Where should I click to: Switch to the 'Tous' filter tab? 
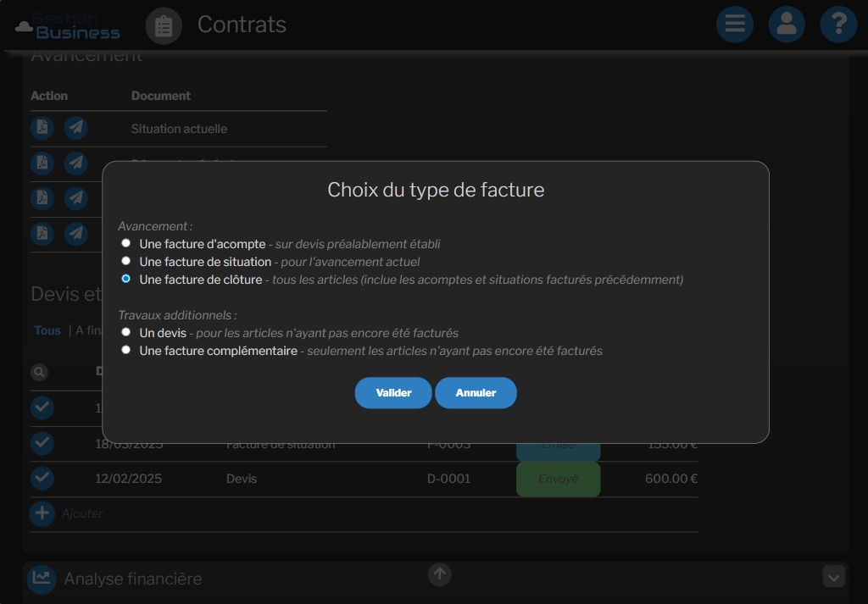[47, 330]
